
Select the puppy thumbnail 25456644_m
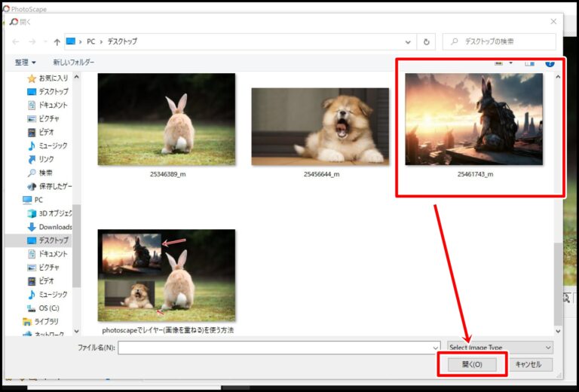click(320, 127)
